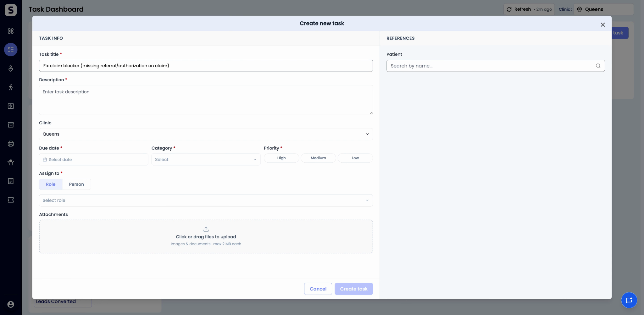Open the patient heart icon in sidebar
This screenshot has width=644, height=315.
[11, 68]
